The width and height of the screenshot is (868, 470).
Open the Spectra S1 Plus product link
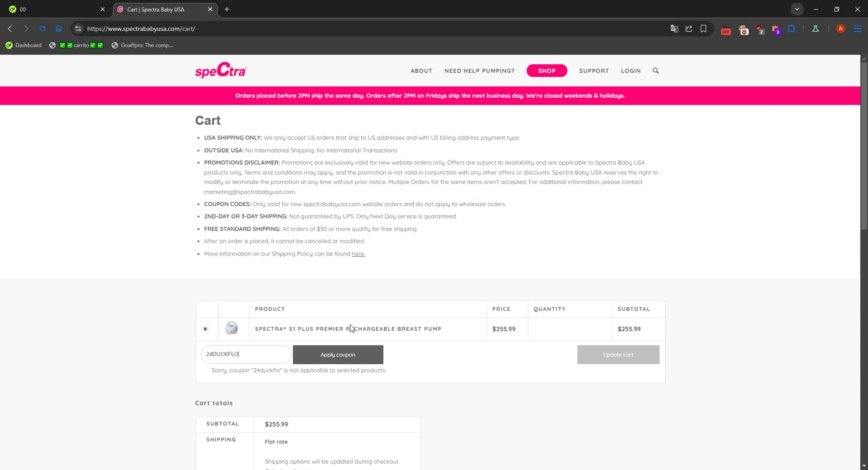click(348, 329)
